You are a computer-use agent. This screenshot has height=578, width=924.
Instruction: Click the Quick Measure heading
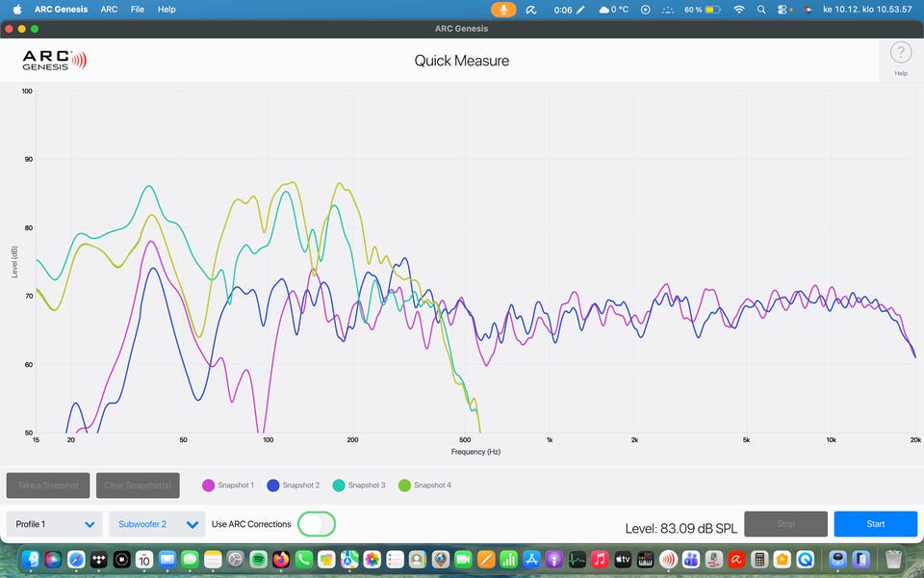(x=461, y=61)
